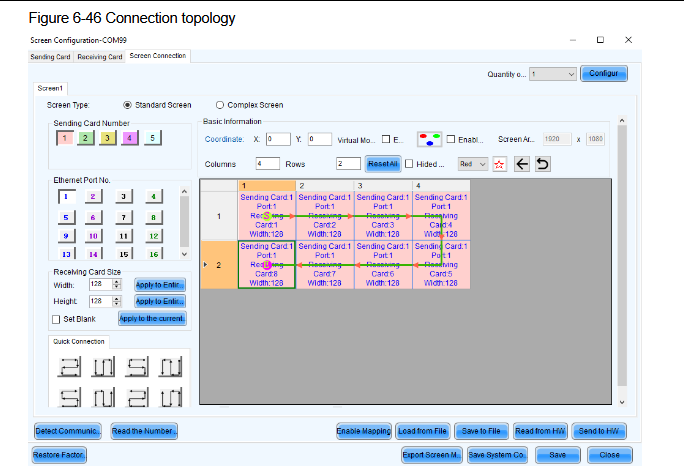Image resolution: width=684 pixels, height=474 pixels.
Task: Select first quick connection pattern icon
Action: [x=69, y=367]
